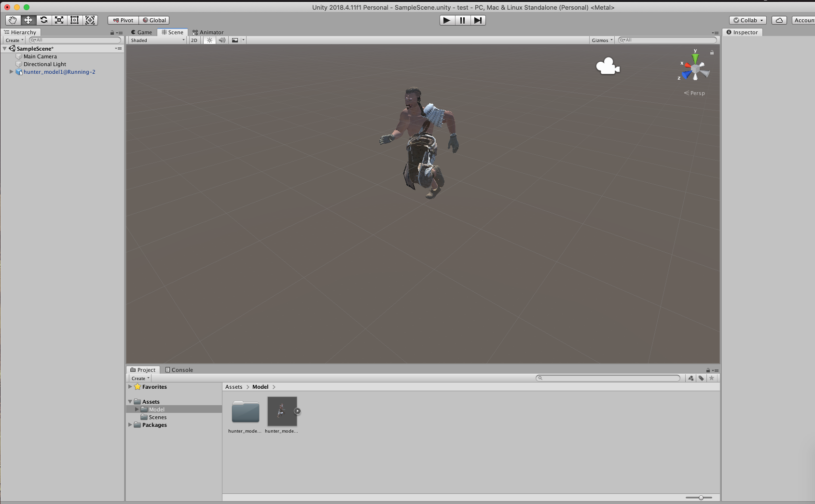Lock scene gizmo rotation
This screenshot has width=815, height=504.
712,52
